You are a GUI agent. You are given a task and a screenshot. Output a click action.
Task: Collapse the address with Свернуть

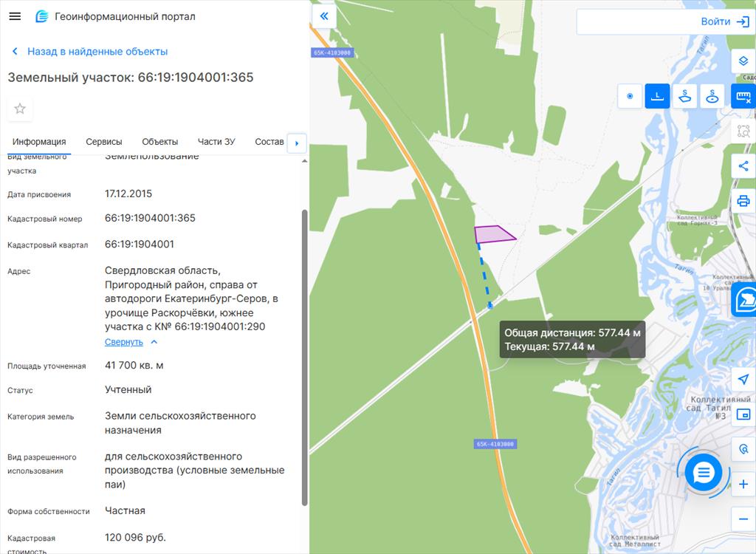click(124, 342)
